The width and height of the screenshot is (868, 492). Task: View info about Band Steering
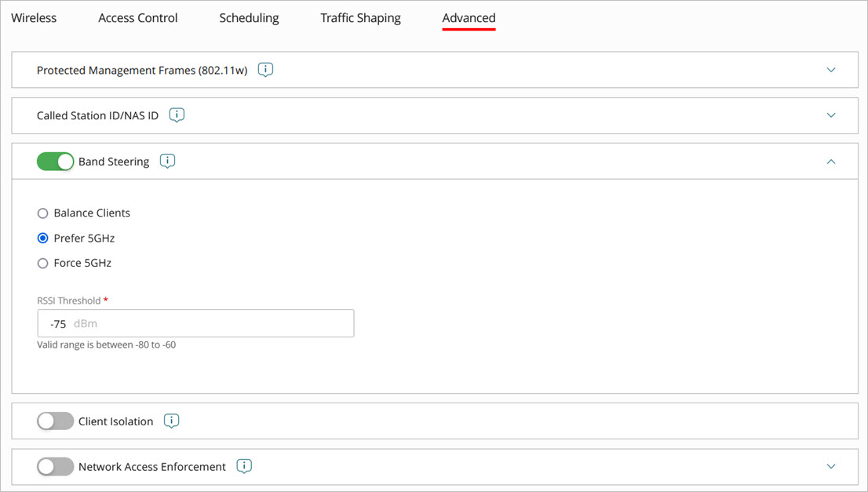click(167, 161)
